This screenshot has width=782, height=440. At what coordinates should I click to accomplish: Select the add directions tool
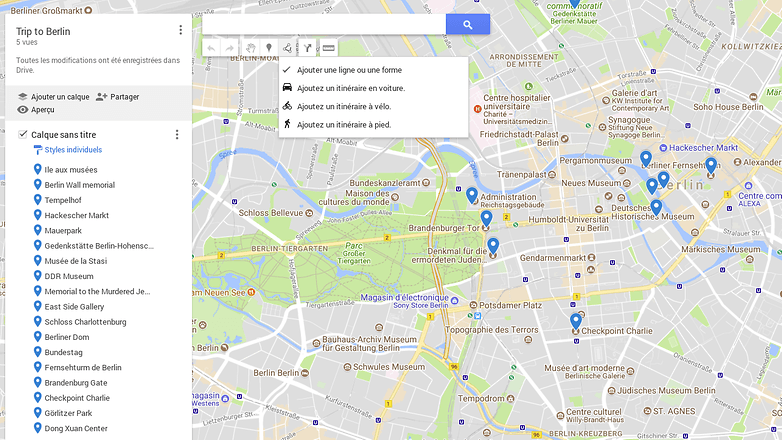tap(308, 48)
